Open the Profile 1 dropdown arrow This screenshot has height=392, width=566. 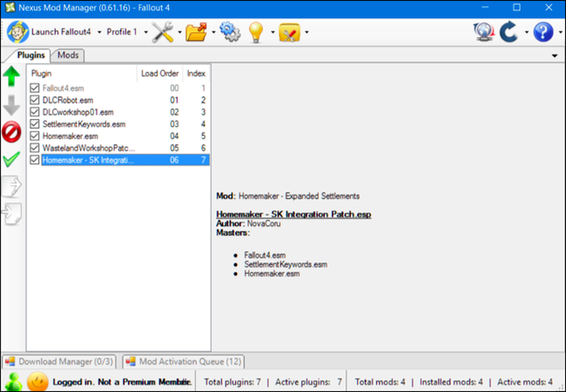tap(146, 32)
